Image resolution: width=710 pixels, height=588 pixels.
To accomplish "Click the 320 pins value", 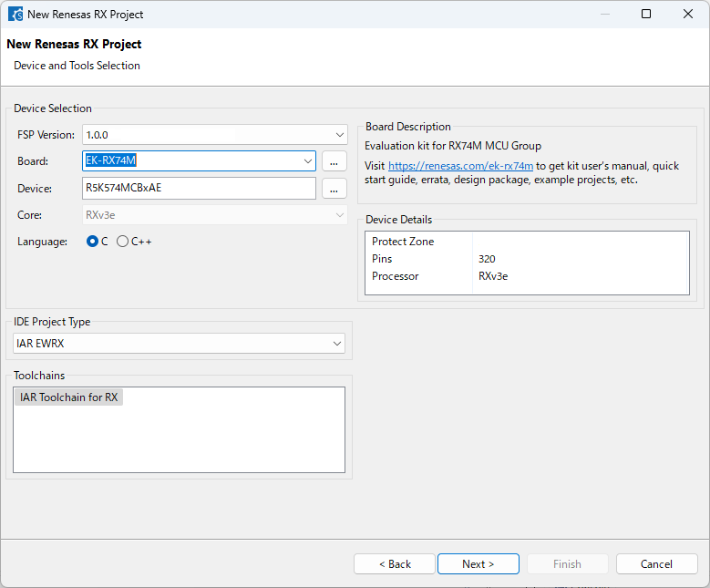I will click(x=487, y=259).
